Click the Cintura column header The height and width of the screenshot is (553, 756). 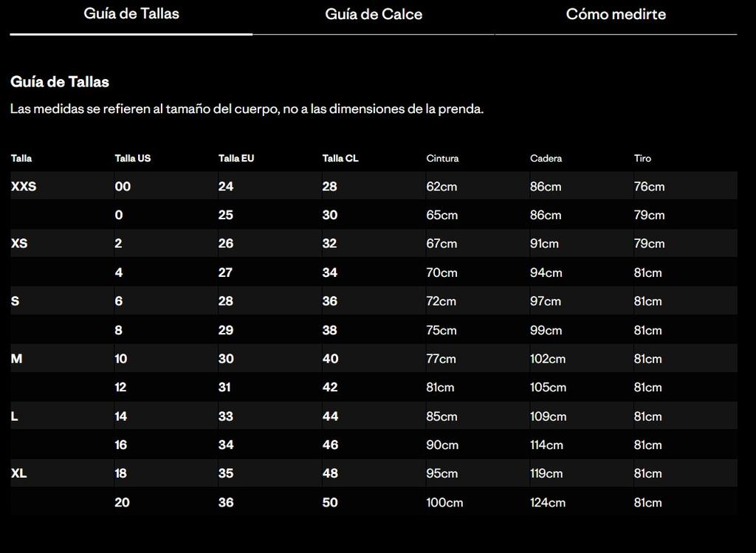click(442, 158)
